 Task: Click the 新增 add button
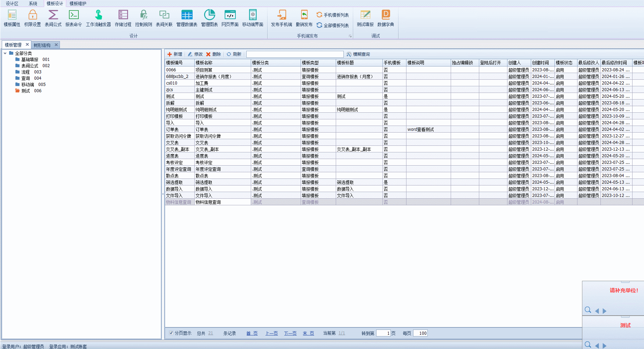pyautogui.click(x=175, y=54)
